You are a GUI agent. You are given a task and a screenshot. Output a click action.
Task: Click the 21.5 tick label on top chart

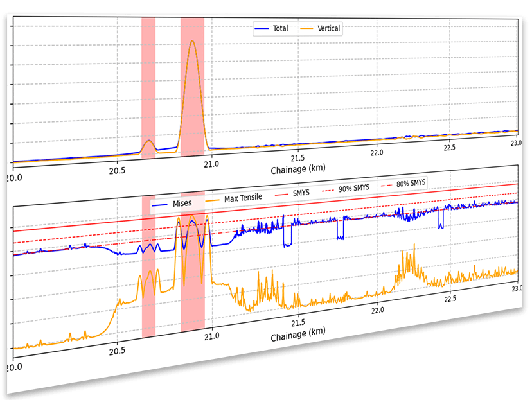(297, 158)
